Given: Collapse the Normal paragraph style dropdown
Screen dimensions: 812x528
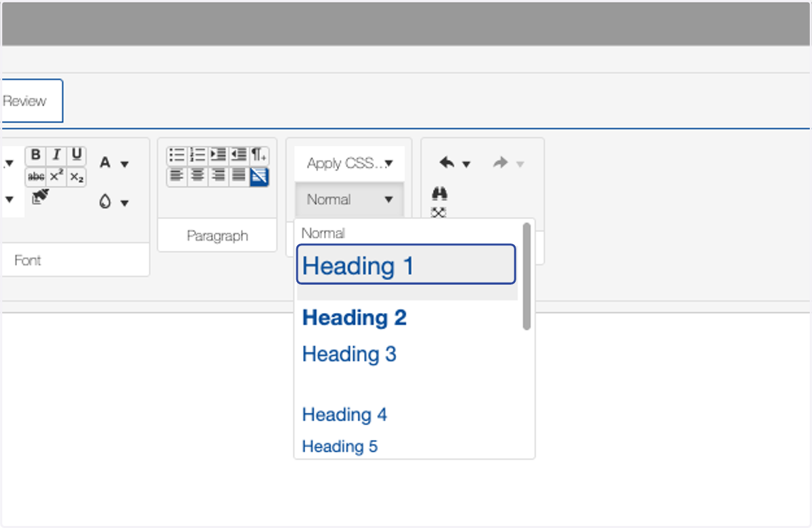Looking at the screenshot, I should (x=349, y=199).
